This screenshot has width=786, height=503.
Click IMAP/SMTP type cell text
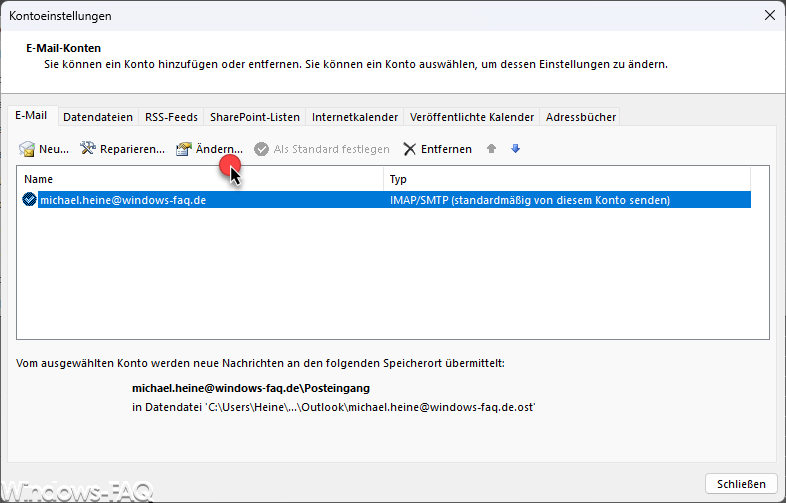[530, 200]
